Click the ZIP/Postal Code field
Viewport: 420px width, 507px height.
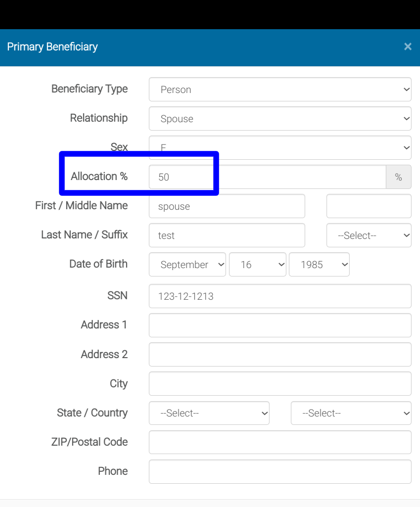coord(280,442)
